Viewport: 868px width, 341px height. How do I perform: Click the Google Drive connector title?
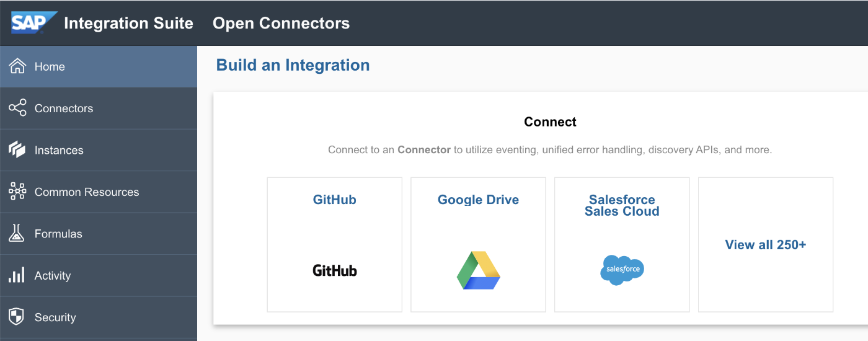479,200
